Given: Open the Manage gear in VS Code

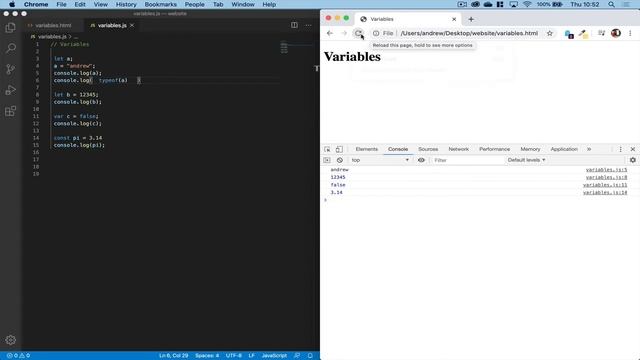Looking at the screenshot, I should tap(11, 340).
